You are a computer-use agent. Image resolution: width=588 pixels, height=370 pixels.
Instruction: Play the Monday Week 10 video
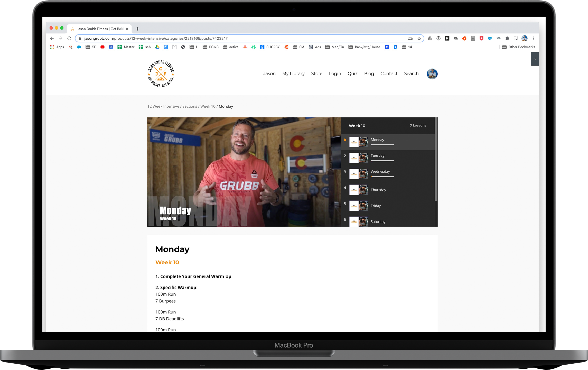(244, 172)
